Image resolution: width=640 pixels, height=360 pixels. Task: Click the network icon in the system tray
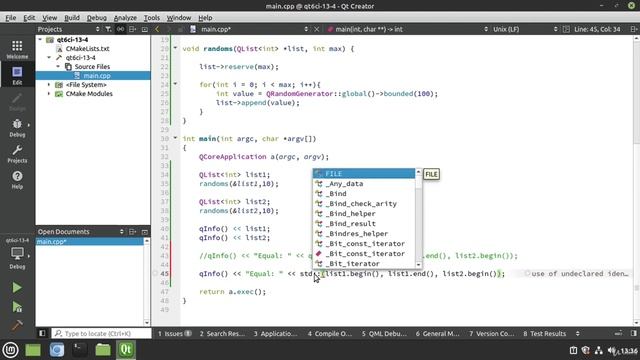pyautogui.click(x=599, y=351)
